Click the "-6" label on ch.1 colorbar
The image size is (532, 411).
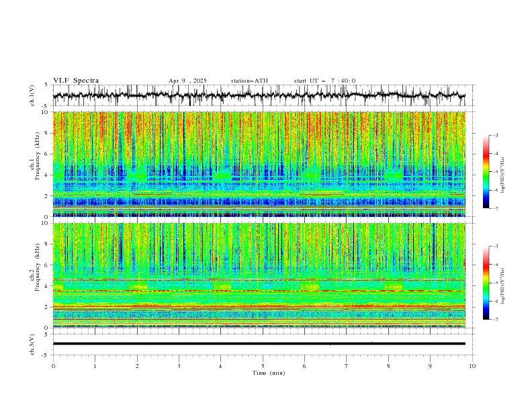495,190
